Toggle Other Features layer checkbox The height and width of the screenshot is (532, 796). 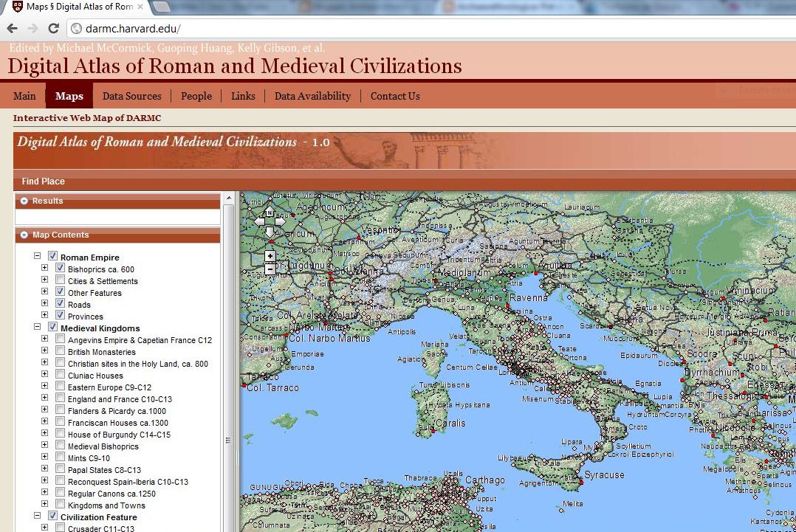[60, 291]
